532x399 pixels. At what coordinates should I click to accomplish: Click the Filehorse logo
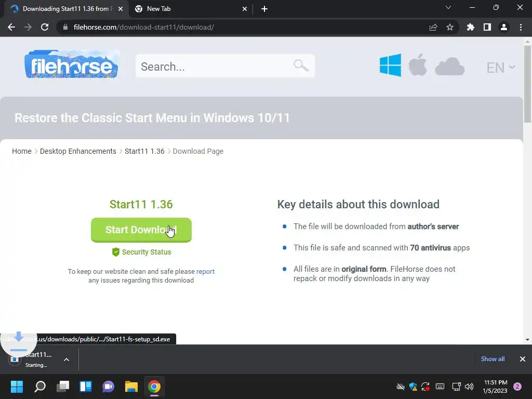pos(72,64)
